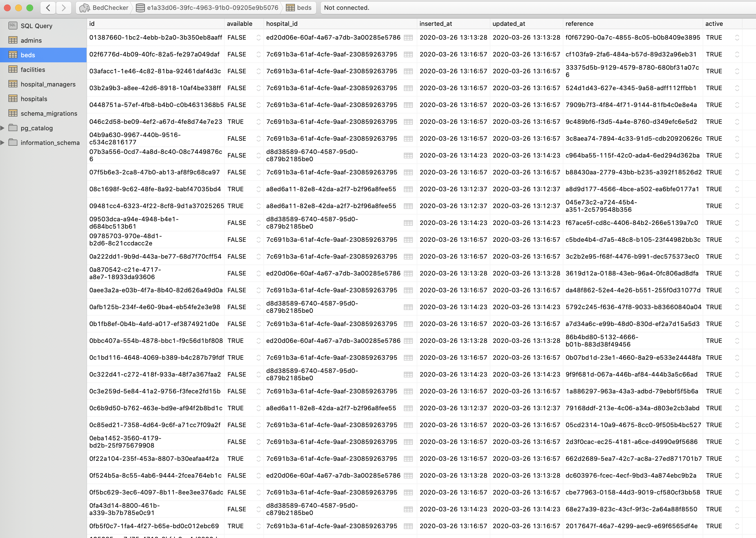756x538 pixels.
Task: Open the hospitals table in sidebar
Action: point(34,99)
